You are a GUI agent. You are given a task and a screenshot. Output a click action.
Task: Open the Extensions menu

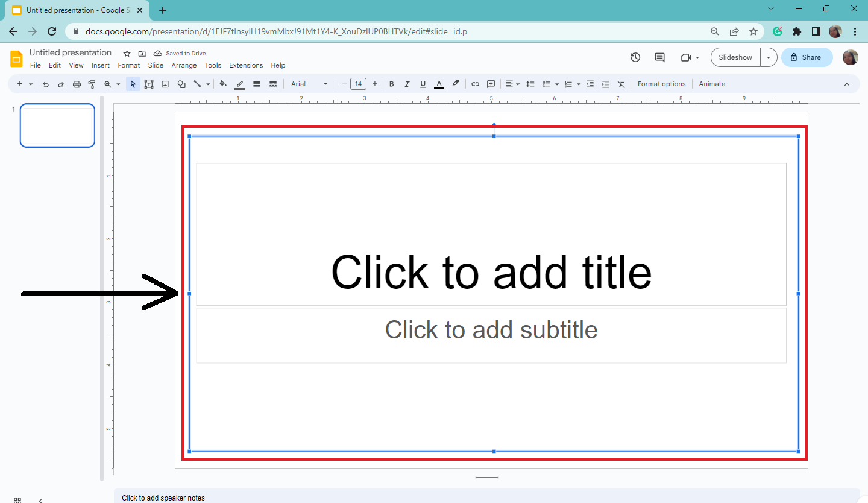tap(246, 65)
